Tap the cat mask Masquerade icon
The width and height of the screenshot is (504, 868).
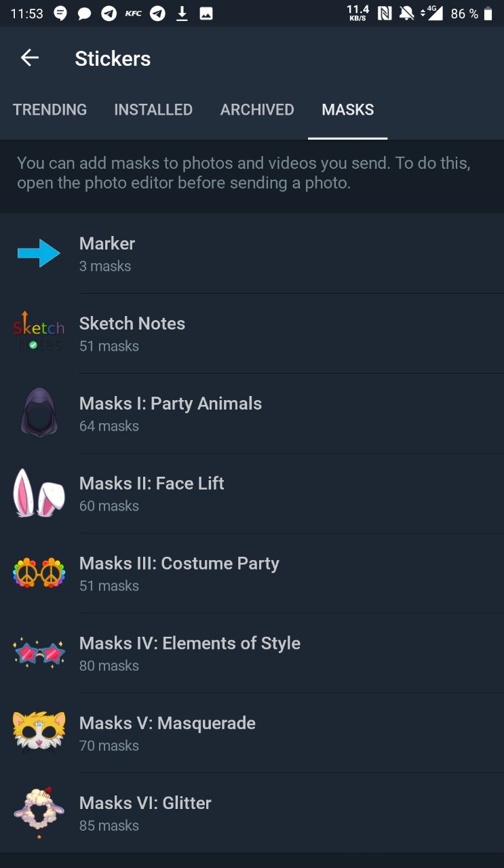coord(39,733)
